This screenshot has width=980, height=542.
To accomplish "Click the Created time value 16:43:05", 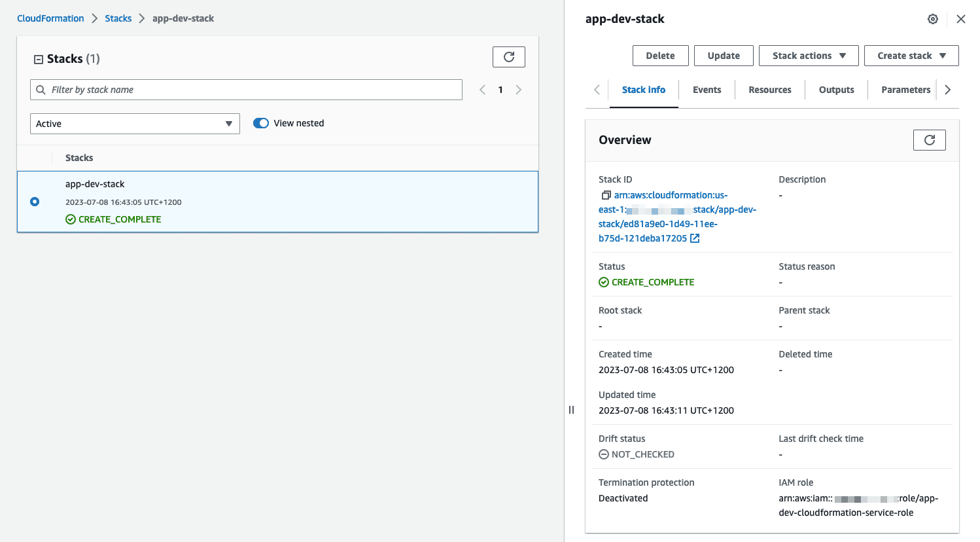I will coord(666,370).
